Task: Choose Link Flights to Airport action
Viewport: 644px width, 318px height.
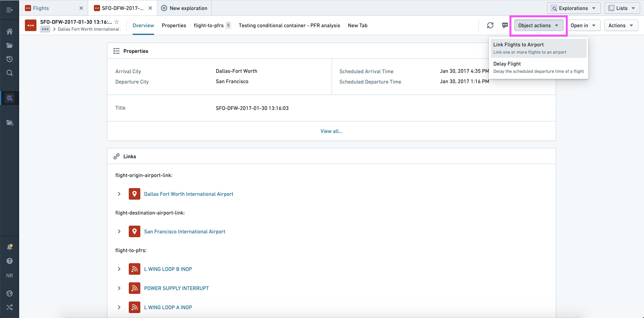Action: pos(538,48)
